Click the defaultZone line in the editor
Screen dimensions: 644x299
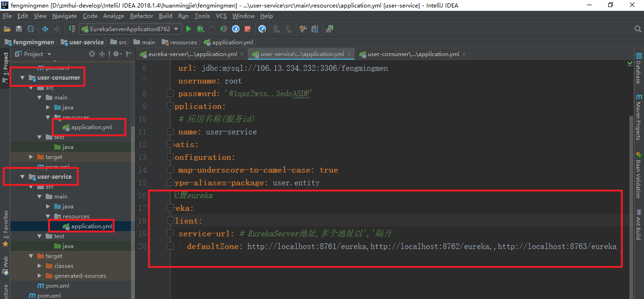coord(401,247)
